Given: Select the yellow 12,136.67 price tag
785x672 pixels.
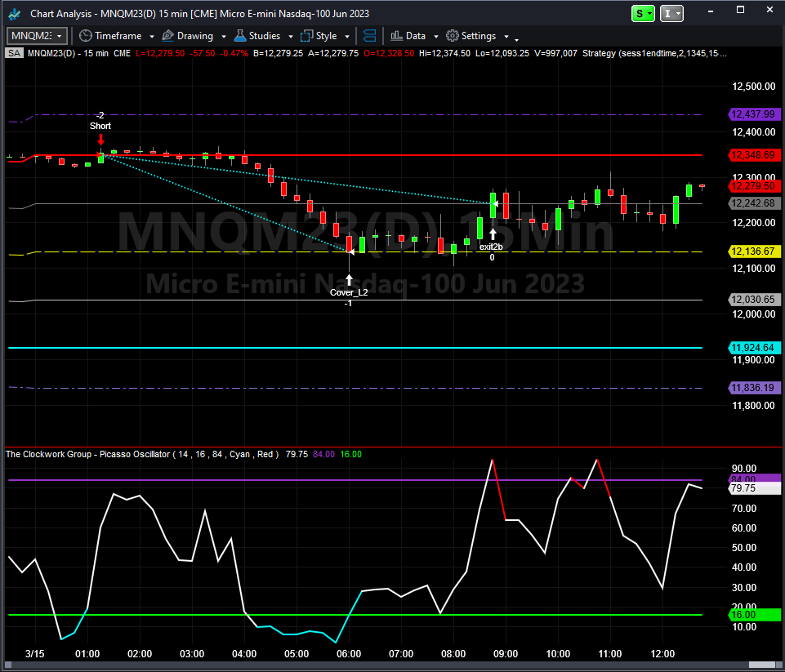Looking at the screenshot, I should (753, 251).
